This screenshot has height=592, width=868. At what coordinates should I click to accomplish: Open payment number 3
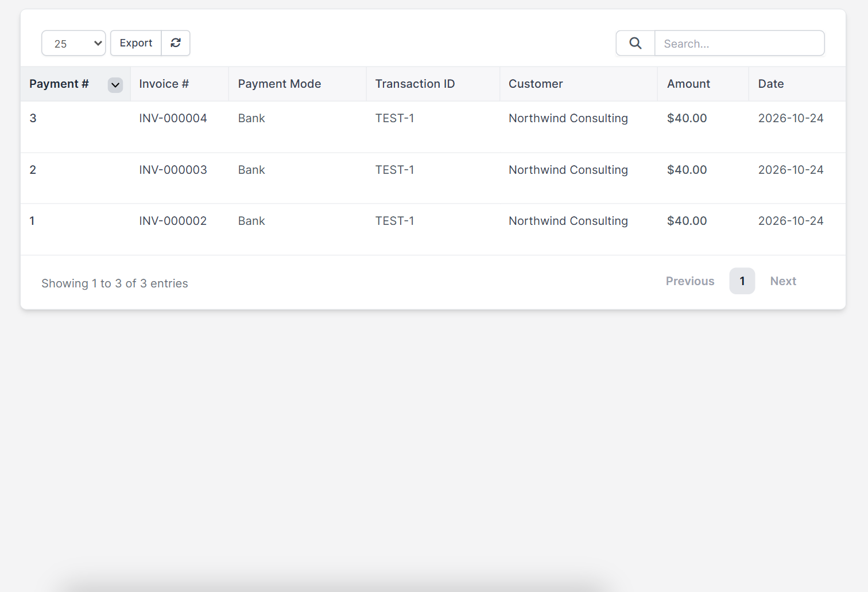pos(33,118)
